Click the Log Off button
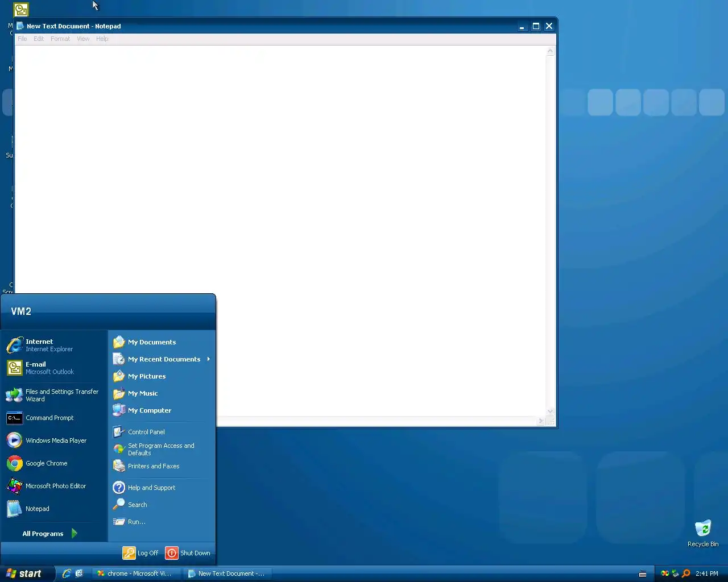The image size is (728, 582). click(140, 553)
